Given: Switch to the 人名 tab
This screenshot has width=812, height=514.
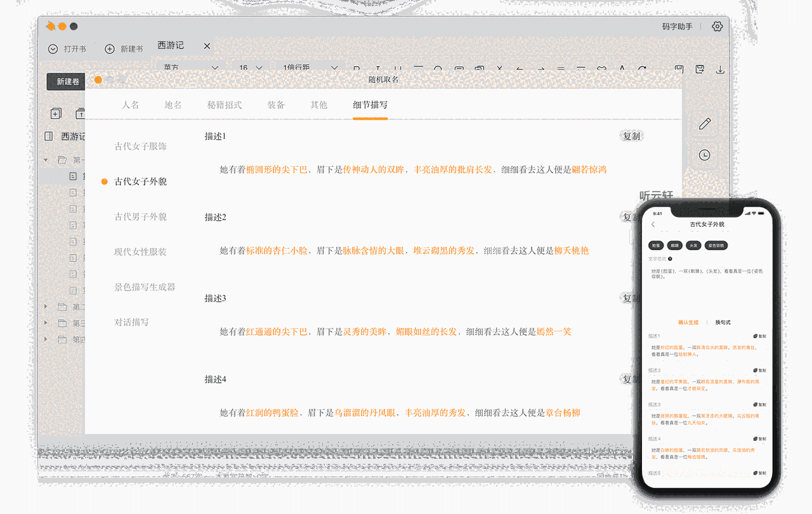Looking at the screenshot, I should pyautogui.click(x=131, y=105).
